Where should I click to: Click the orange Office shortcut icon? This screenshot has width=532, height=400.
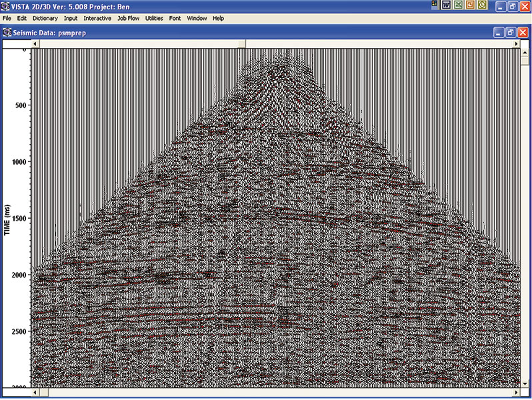pos(469,5)
